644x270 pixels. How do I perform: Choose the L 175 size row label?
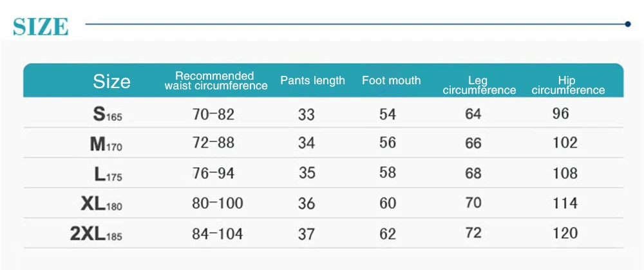click(108, 175)
